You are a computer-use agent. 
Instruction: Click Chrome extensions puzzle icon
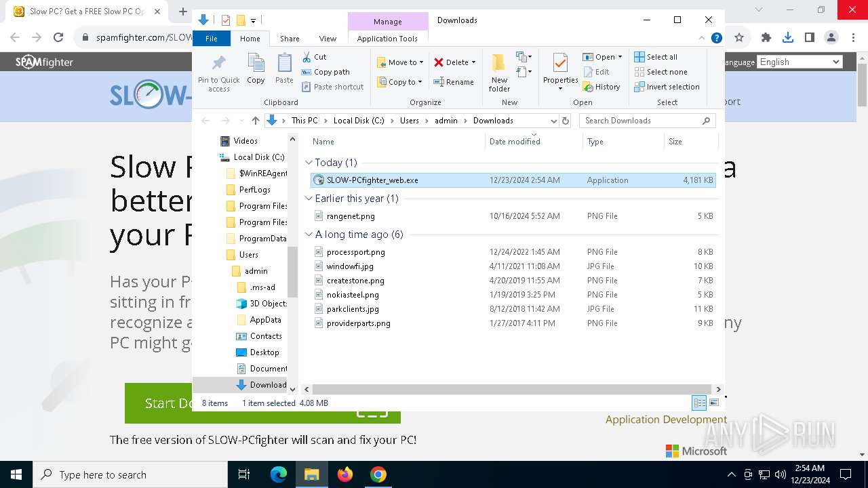click(766, 38)
